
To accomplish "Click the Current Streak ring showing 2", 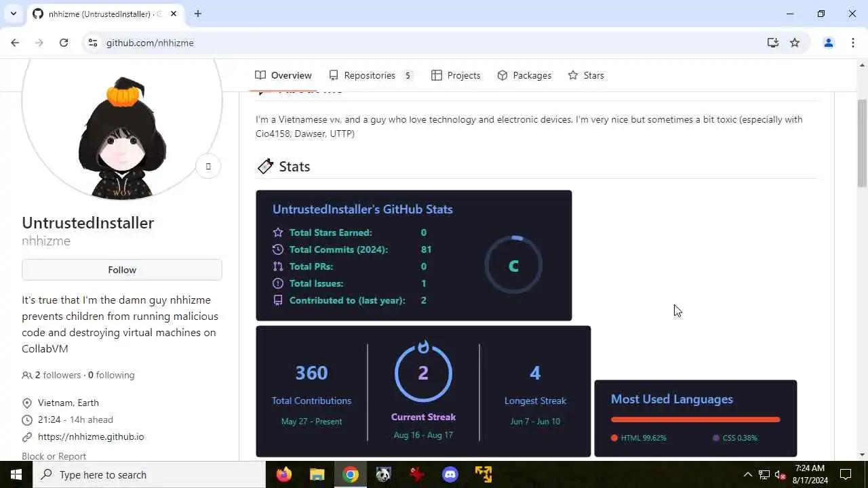I will 423,373.
